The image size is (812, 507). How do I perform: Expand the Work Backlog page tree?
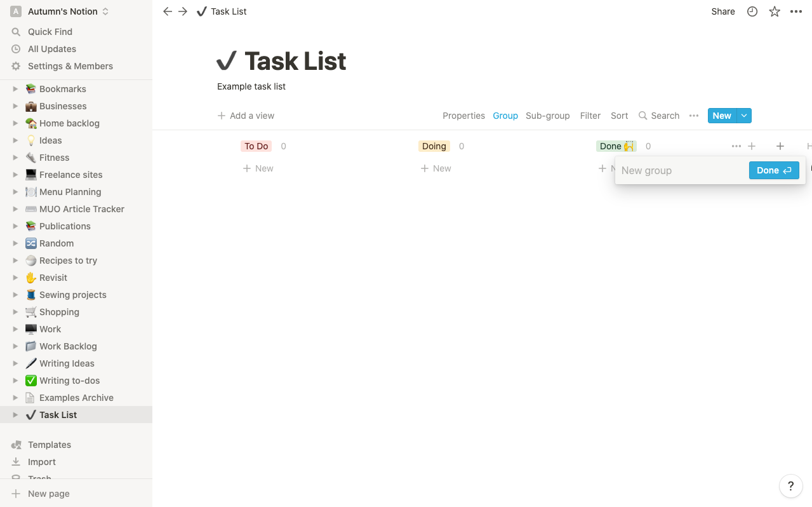pyautogui.click(x=16, y=346)
